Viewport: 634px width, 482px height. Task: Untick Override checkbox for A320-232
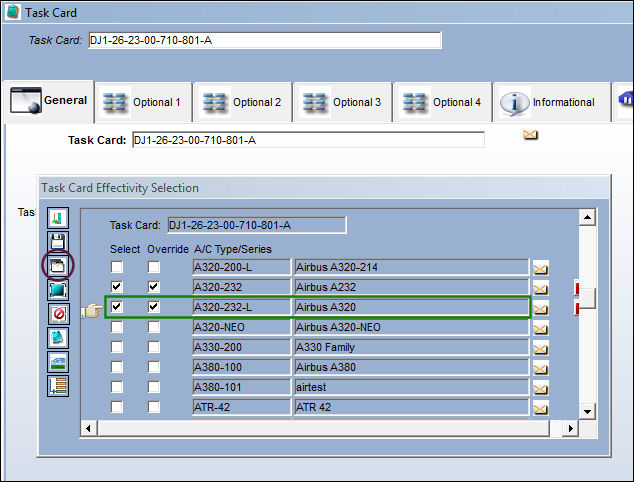[x=154, y=287]
